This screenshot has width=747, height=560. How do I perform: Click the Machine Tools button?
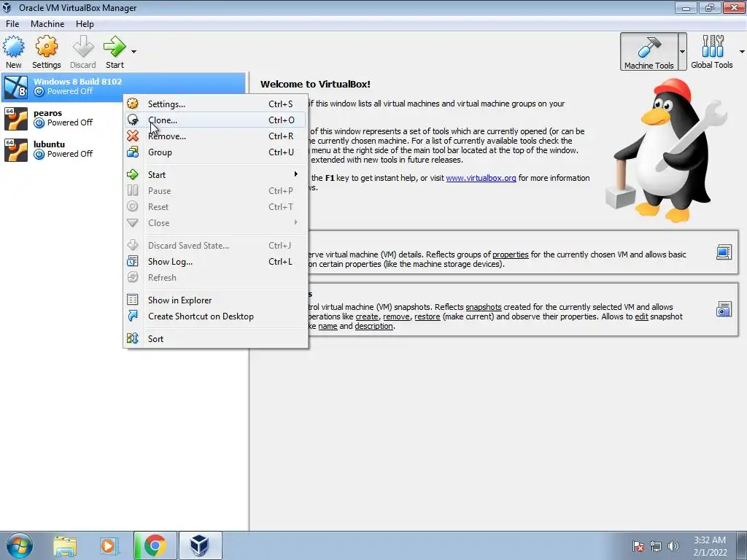[x=649, y=52]
